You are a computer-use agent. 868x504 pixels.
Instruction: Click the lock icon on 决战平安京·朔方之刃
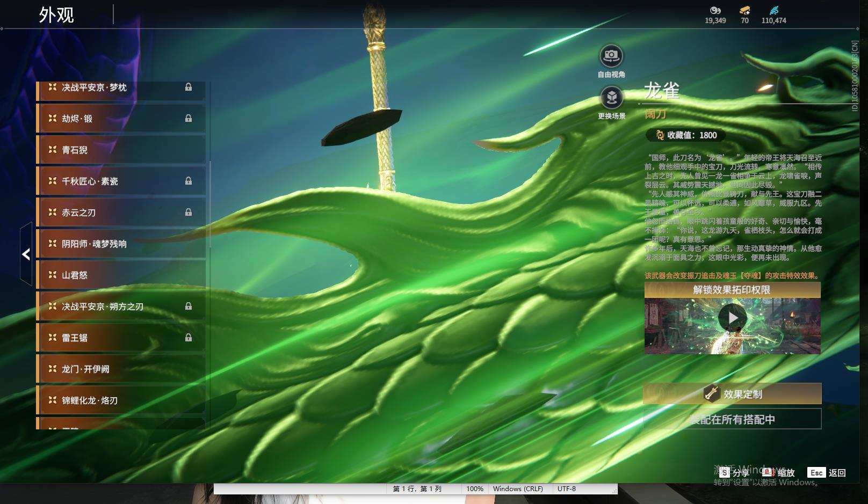(189, 306)
